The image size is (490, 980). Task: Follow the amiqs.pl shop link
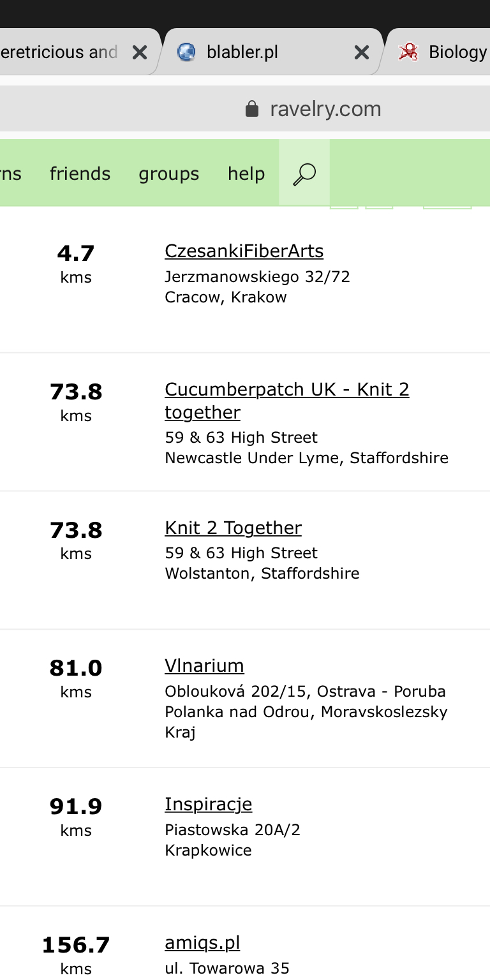pos(202,943)
